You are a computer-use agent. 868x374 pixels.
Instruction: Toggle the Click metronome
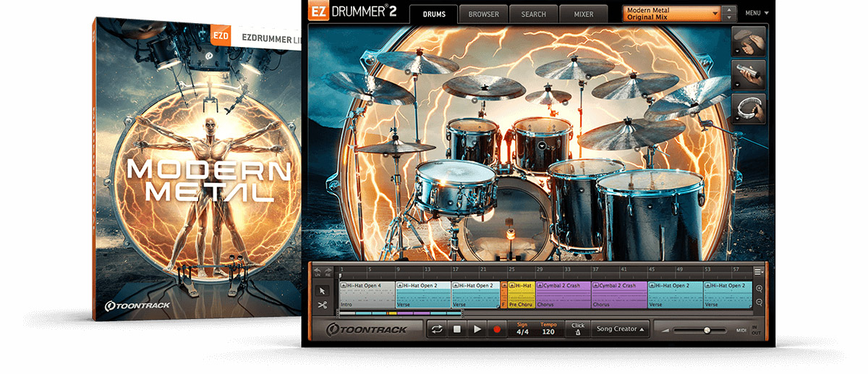click(577, 329)
